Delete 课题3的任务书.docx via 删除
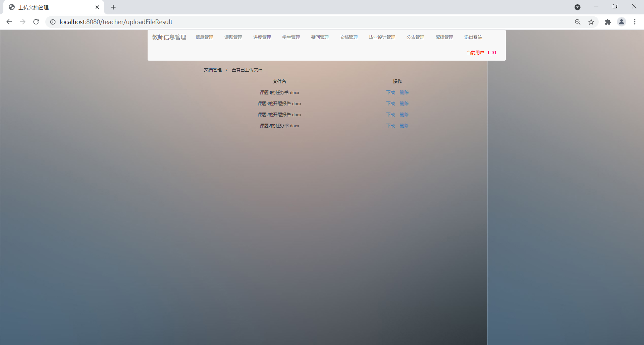The image size is (644, 345). click(x=404, y=92)
